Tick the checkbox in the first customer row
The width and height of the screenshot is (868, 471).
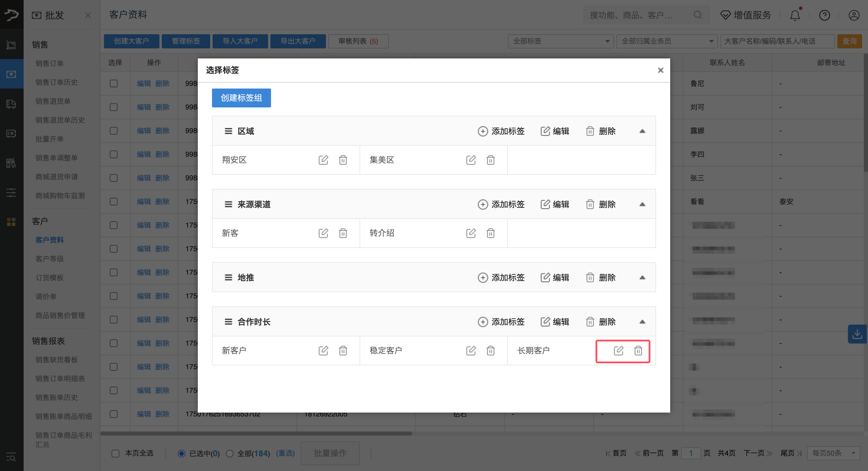point(114,83)
